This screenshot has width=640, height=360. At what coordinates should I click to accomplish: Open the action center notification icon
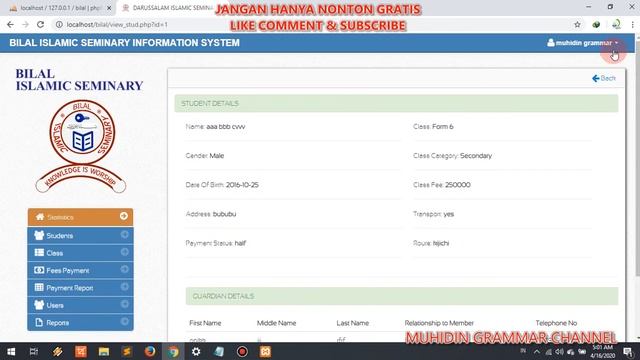(629, 352)
